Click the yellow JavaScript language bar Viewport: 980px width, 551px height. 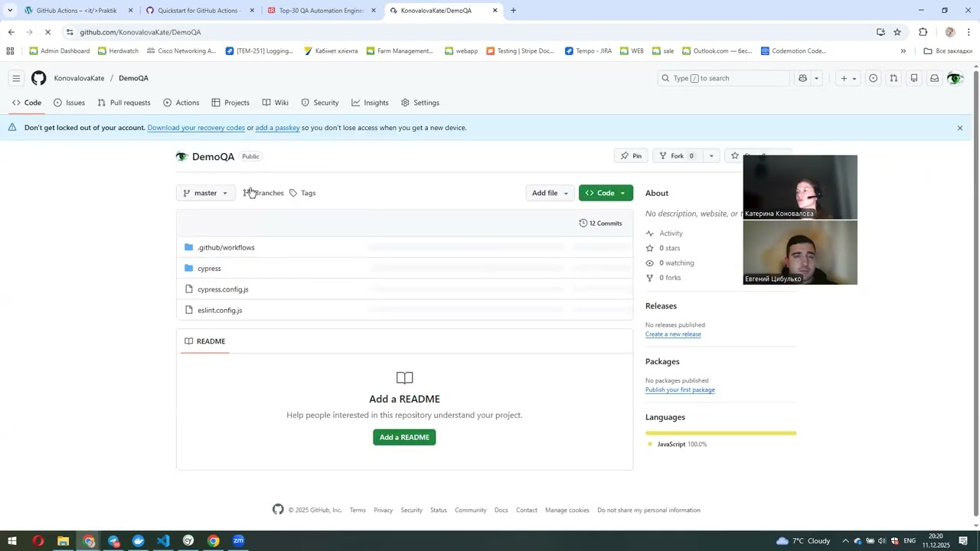point(720,433)
